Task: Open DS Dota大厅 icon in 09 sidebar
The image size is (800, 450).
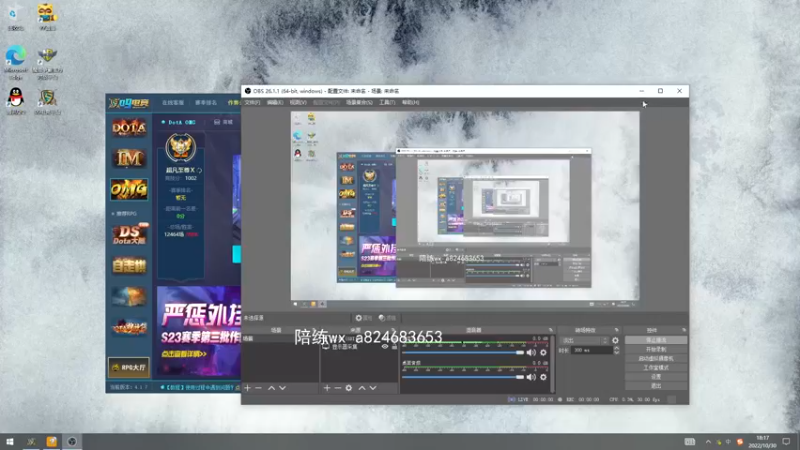Action: (129, 234)
